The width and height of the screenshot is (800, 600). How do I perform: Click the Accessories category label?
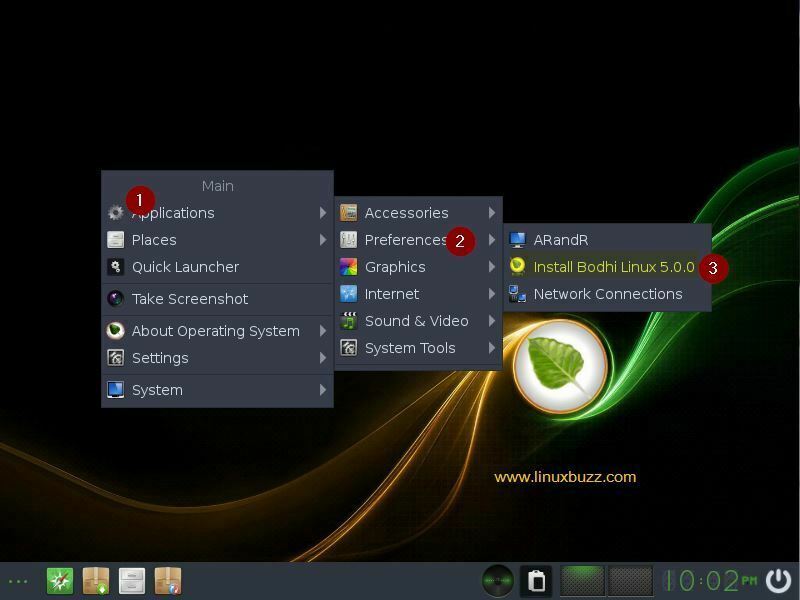407,213
